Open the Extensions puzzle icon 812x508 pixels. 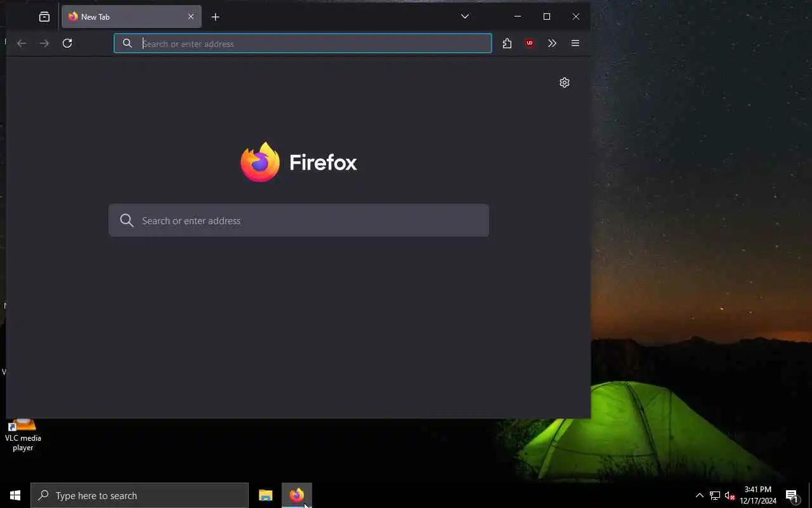(507, 43)
